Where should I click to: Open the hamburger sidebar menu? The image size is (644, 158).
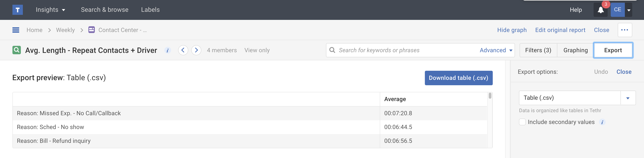coord(16,30)
